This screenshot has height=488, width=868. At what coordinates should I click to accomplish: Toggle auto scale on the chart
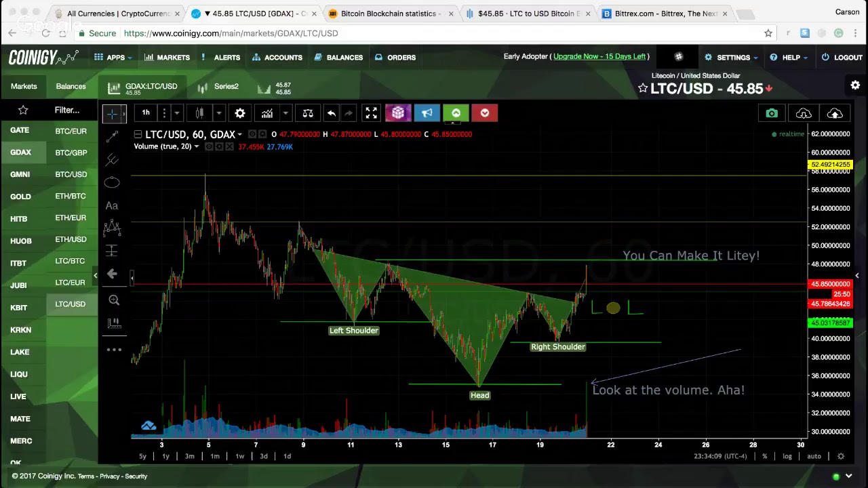(814, 456)
